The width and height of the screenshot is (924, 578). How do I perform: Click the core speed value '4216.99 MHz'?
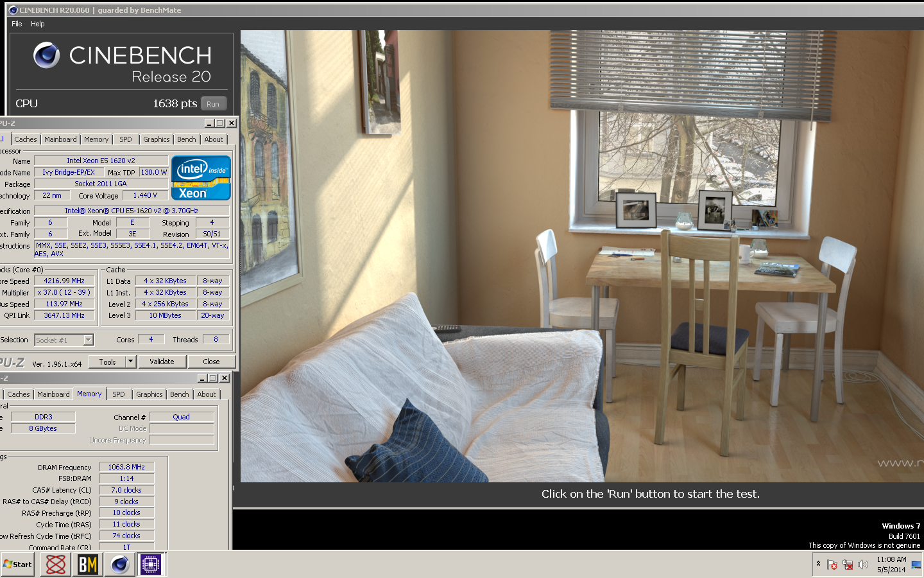[64, 281]
